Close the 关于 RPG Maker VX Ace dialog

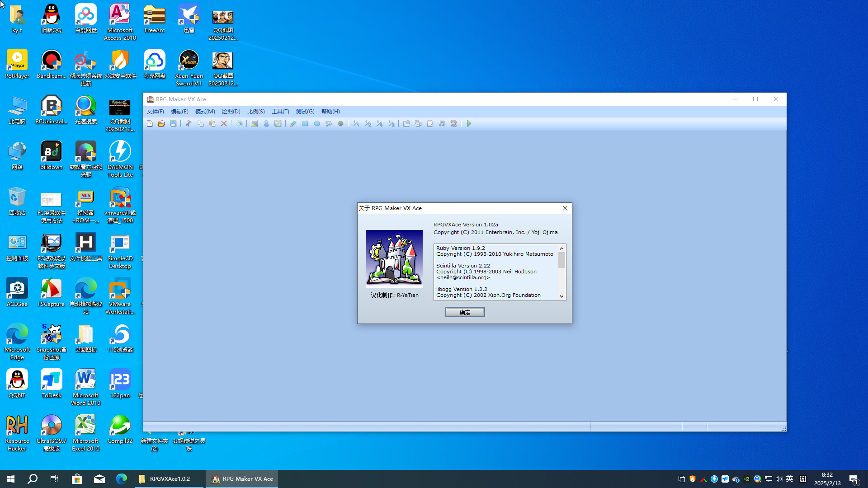pos(565,208)
